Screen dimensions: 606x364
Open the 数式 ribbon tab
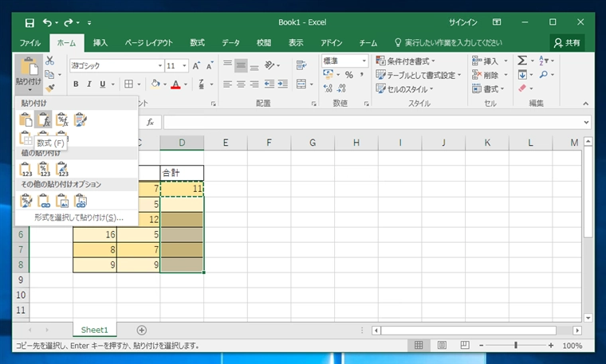click(197, 42)
